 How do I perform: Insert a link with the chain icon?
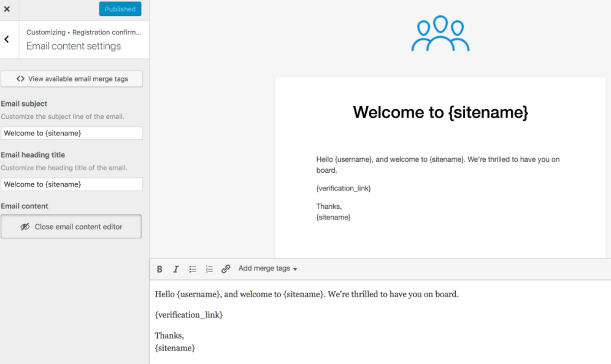click(x=226, y=269)
